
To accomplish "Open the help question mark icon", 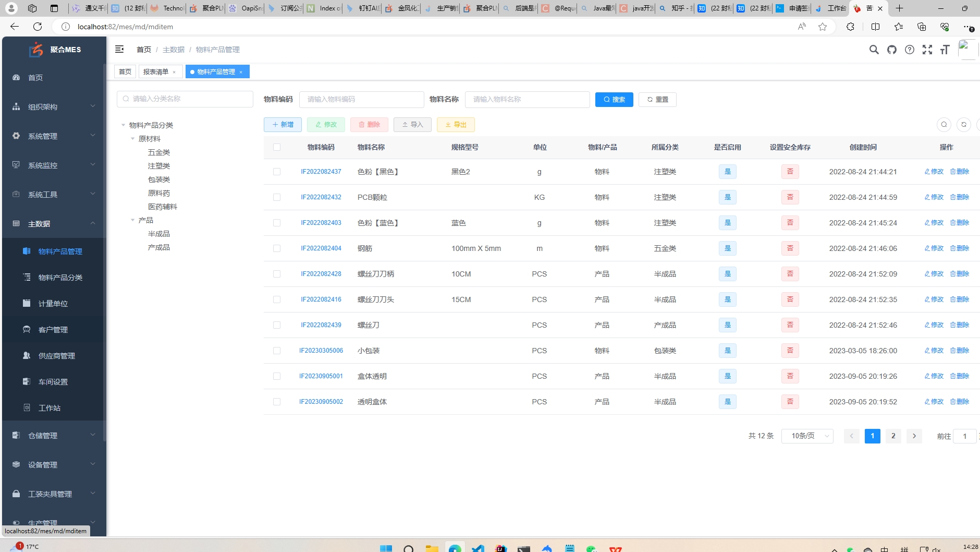I will point(910,50).
